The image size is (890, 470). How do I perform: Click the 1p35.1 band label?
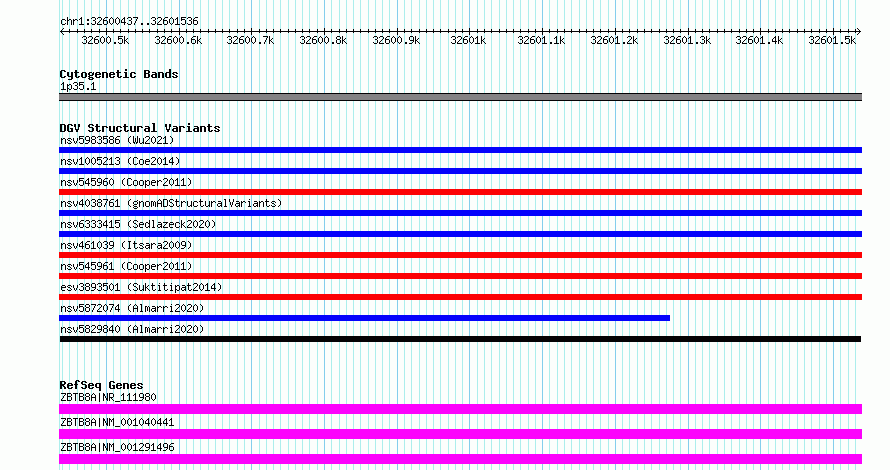click(78, 86)
